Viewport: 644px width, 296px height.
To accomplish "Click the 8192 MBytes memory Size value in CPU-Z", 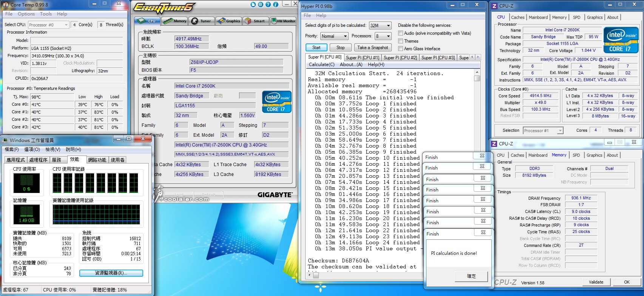I will pyautogui.click(x=534, y=175).
